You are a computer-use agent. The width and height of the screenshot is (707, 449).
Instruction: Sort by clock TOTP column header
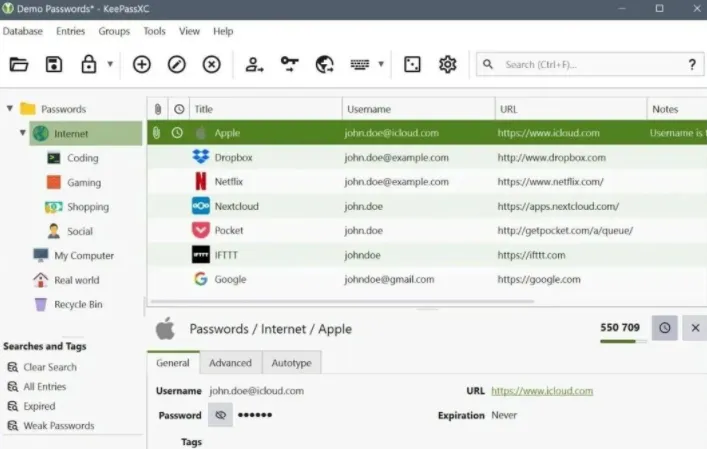click(x=179, y=109)
